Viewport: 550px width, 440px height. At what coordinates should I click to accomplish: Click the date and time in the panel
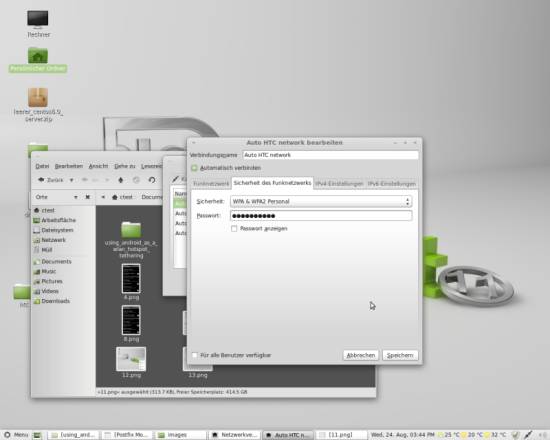click(x=402, y=435)
